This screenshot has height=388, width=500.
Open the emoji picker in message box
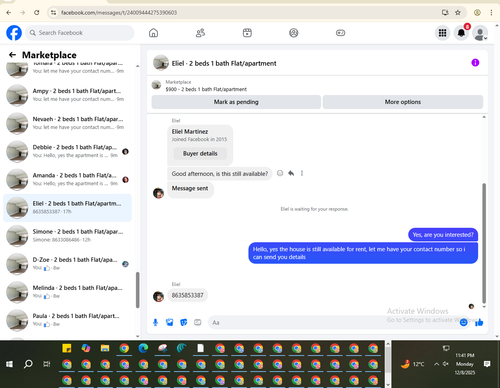click(x=463, y=322)
